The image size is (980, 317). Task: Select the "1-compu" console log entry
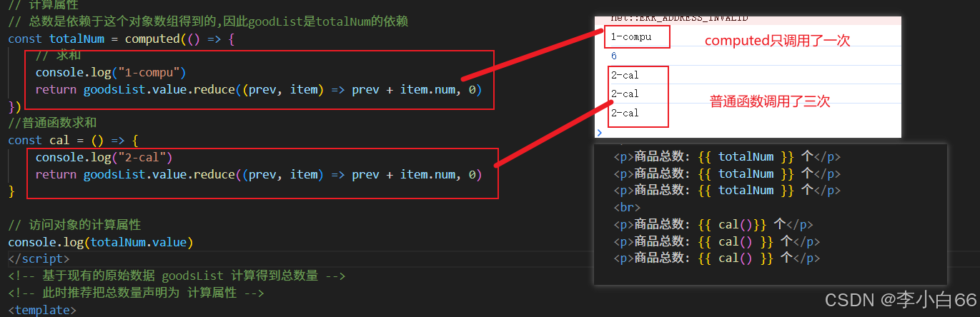[631, 36]
